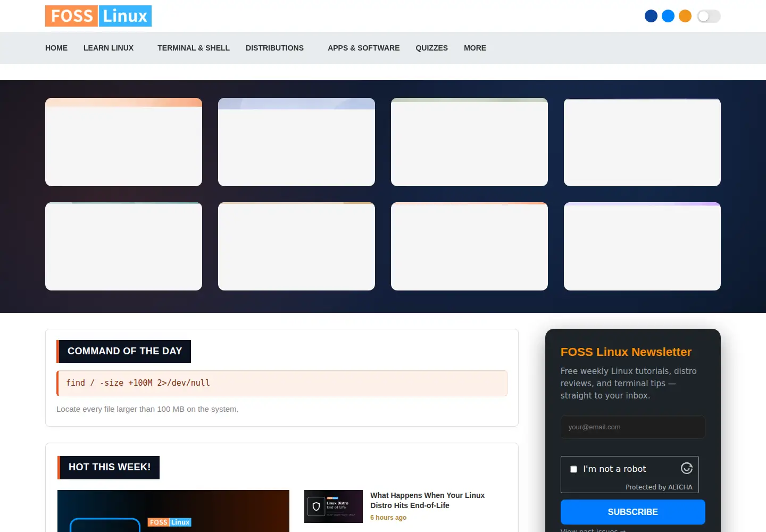Click the 'Locate every file larger' description
Viewport: 766px width, 532px height.
coord(147,409)
